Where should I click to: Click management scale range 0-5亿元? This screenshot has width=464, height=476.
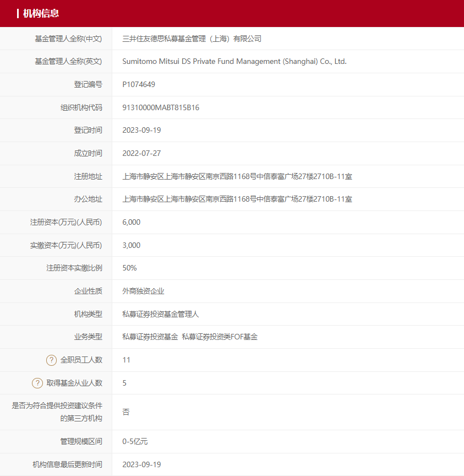135,441
